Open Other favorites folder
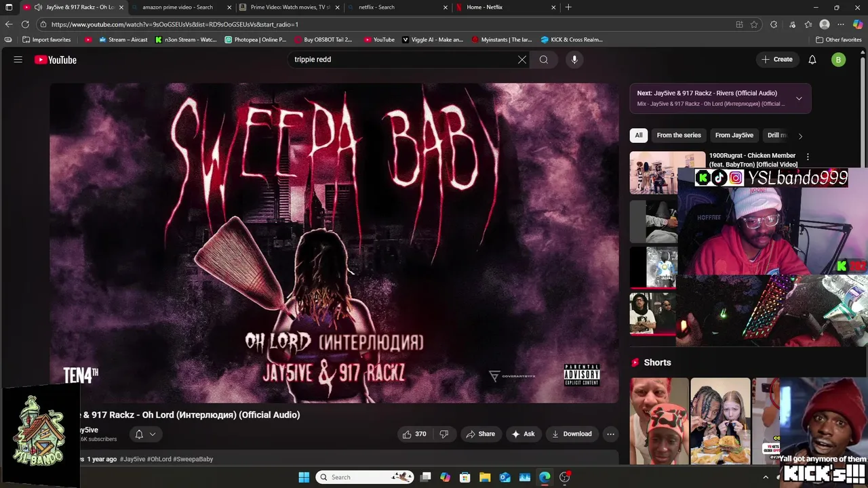Screen dimensions: 868x488 [x=838, y=40]
